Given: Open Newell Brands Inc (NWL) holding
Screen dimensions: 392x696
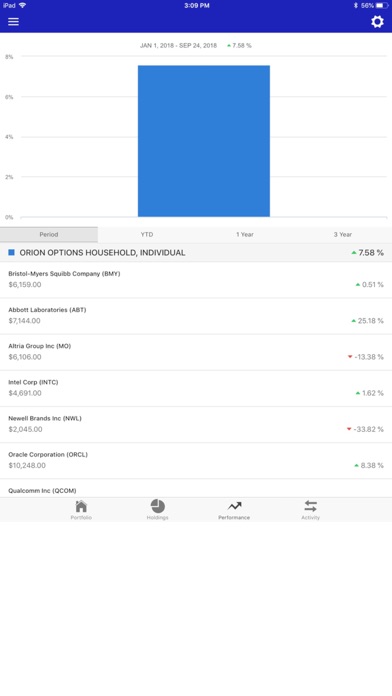Looking at the screenshot, I should (196, 424).
